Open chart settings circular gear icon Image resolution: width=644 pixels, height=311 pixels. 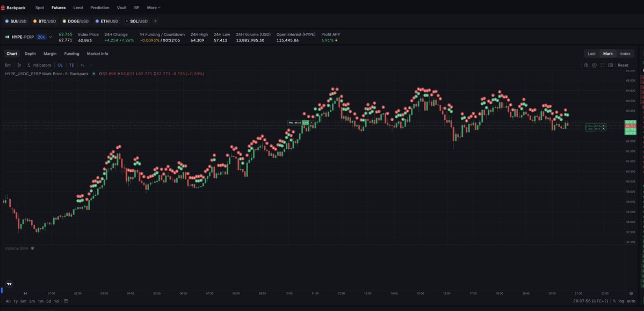click(594, 65)
